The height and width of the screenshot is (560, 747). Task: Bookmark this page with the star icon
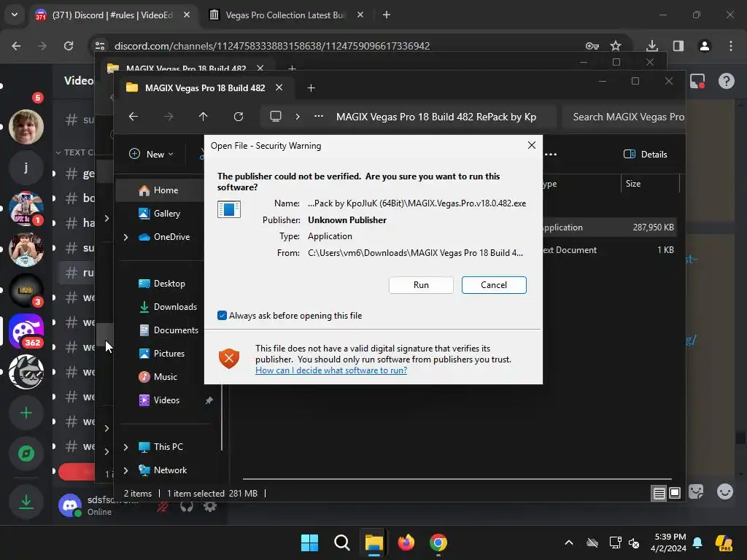click(616, 46)
